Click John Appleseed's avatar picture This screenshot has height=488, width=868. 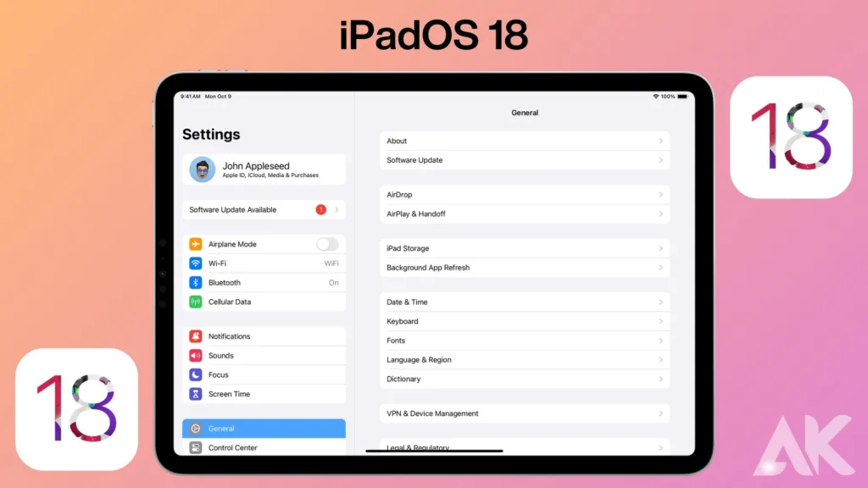pyautogui.click(x=202, y=169)
